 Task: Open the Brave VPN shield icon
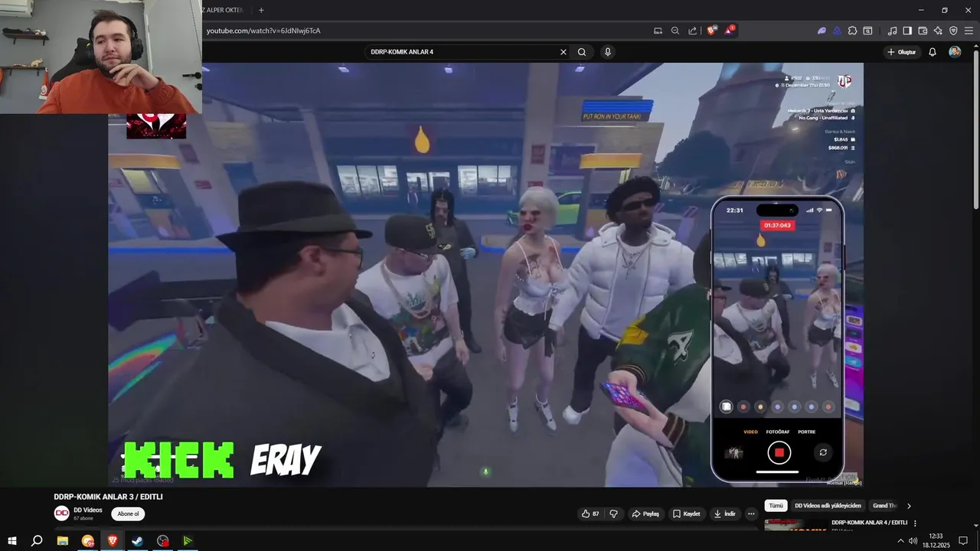click(953, 31)
